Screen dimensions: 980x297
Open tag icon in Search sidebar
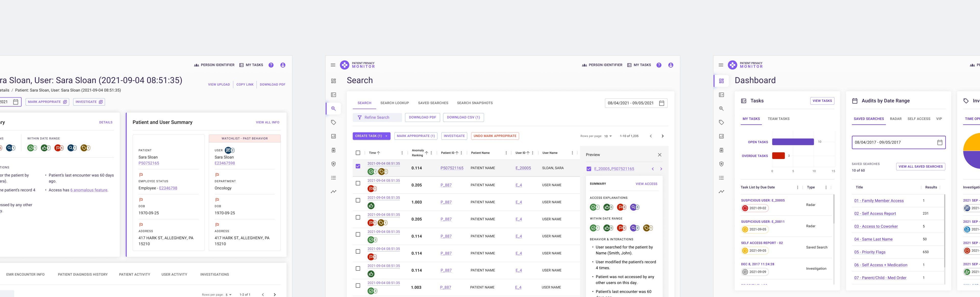point(334,123)
